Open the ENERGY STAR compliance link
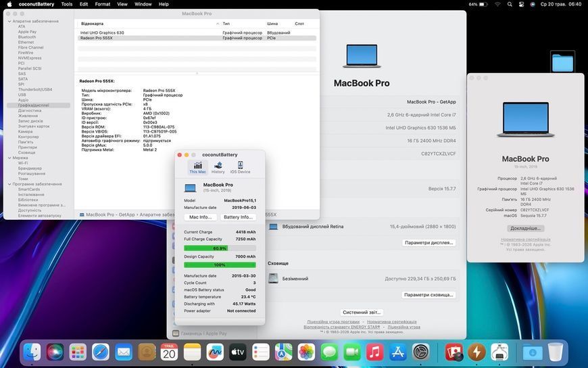Viewport: 588px width, 368px height. pos(341,327)
